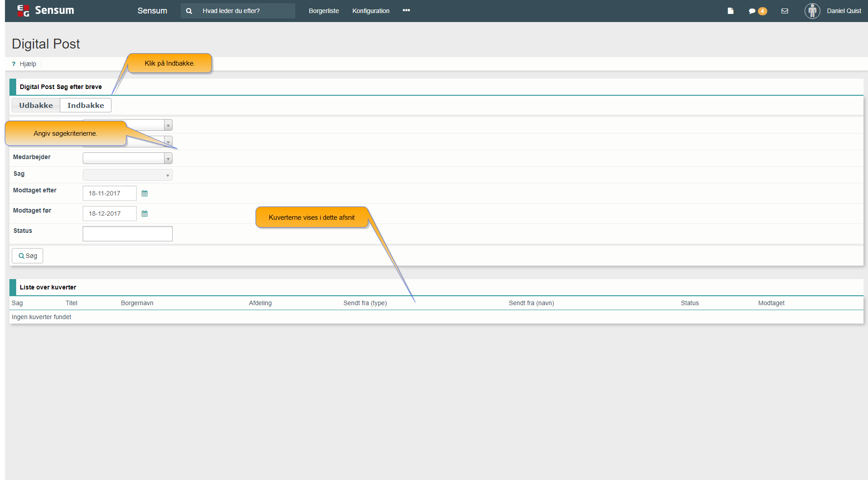Screen dimensions: 868x480
Task: Open calendar picker for Modtaget efter
Action: (145, 193)
